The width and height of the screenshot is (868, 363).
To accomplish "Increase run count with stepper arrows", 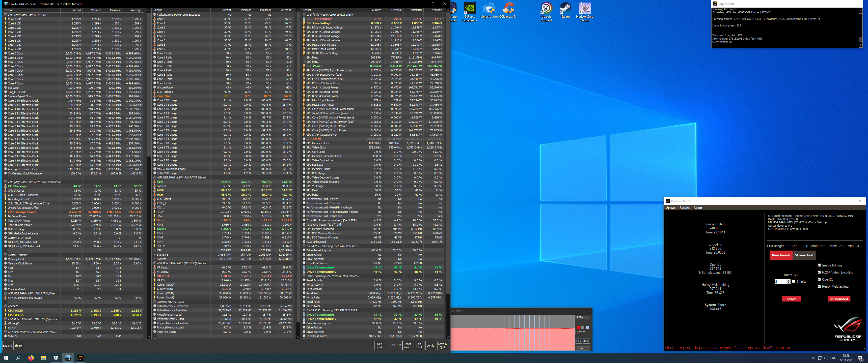I will click(789, 280).
